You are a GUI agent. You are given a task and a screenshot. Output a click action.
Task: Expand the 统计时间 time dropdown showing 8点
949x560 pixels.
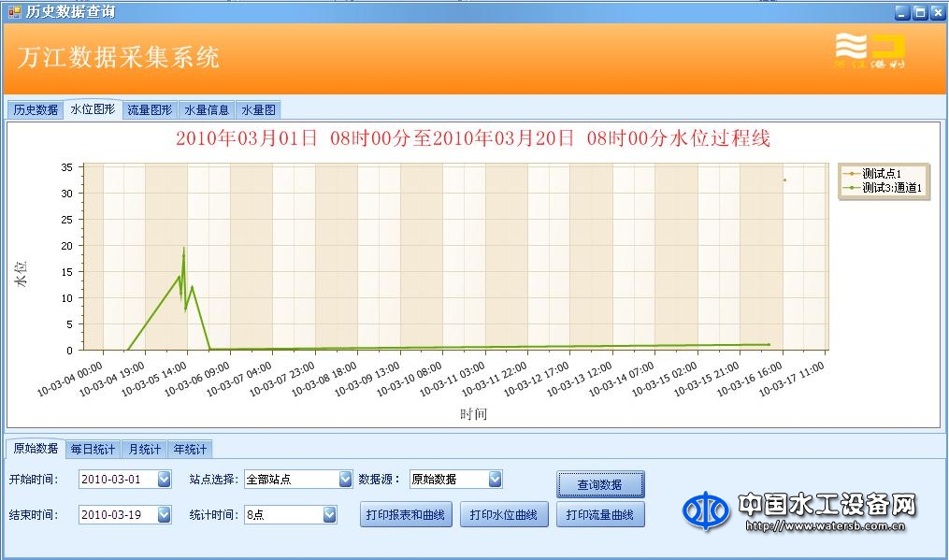tap(328, 513)
